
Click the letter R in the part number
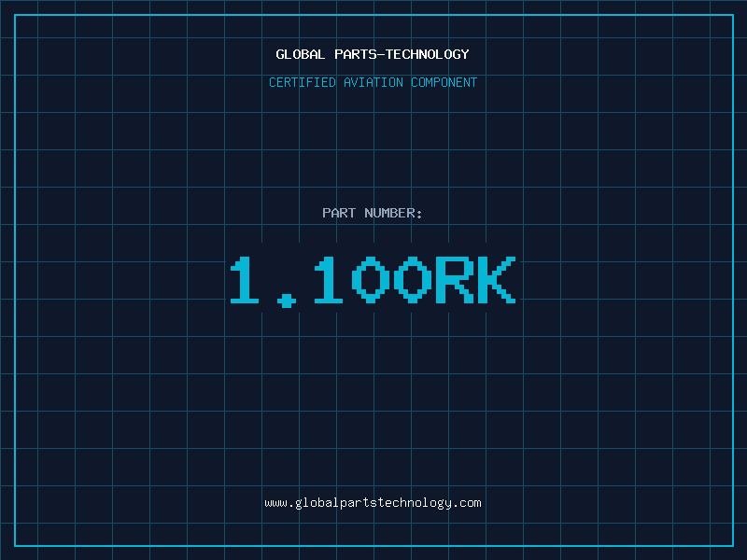pyautogui.click(x=455, y=280)
